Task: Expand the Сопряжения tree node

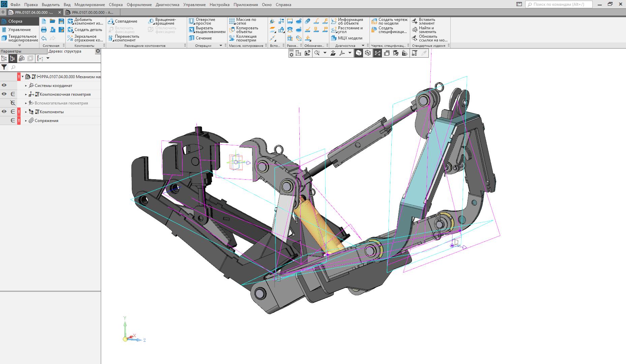Action: (26, 121)
